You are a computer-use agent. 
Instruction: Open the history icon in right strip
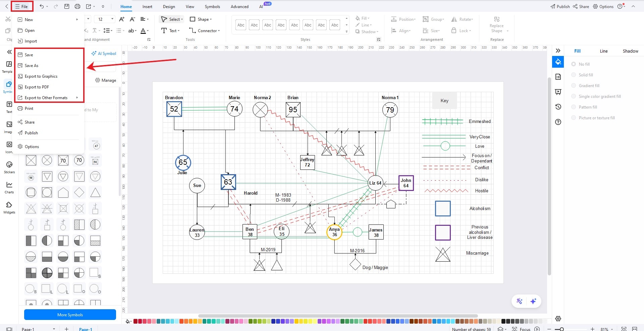tap(558, 107)
